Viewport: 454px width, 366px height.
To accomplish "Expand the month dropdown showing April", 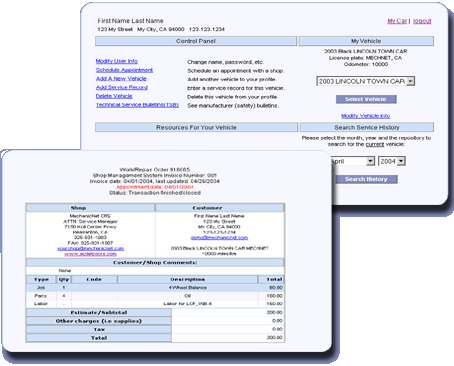I will [x=353, y=161].
